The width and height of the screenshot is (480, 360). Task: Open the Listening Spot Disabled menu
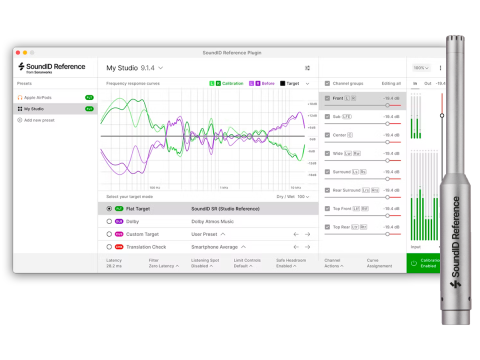(x=205, y=263)
